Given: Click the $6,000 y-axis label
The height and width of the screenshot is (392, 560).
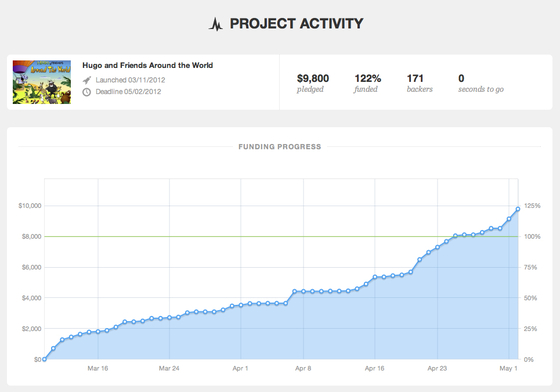Looking at the screenshot, I should tap(31, 267).
